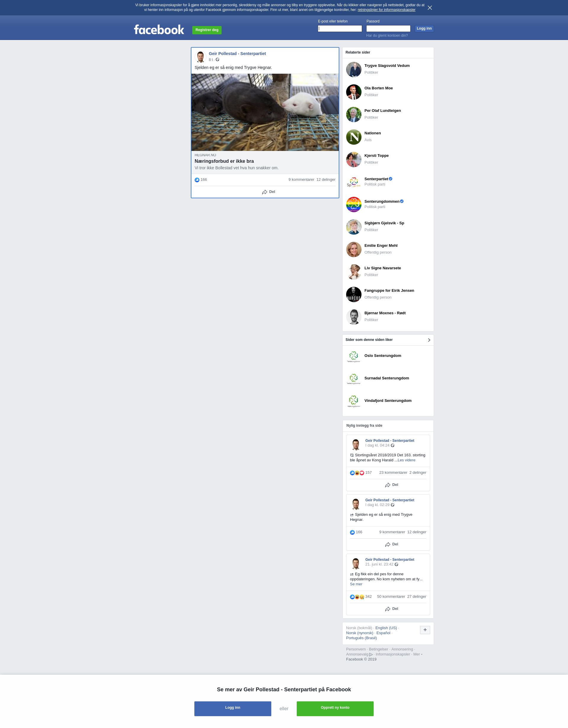Focus the Passord input field
The image size is (568, 728).
pyautogui.click(x=388, y=29)
